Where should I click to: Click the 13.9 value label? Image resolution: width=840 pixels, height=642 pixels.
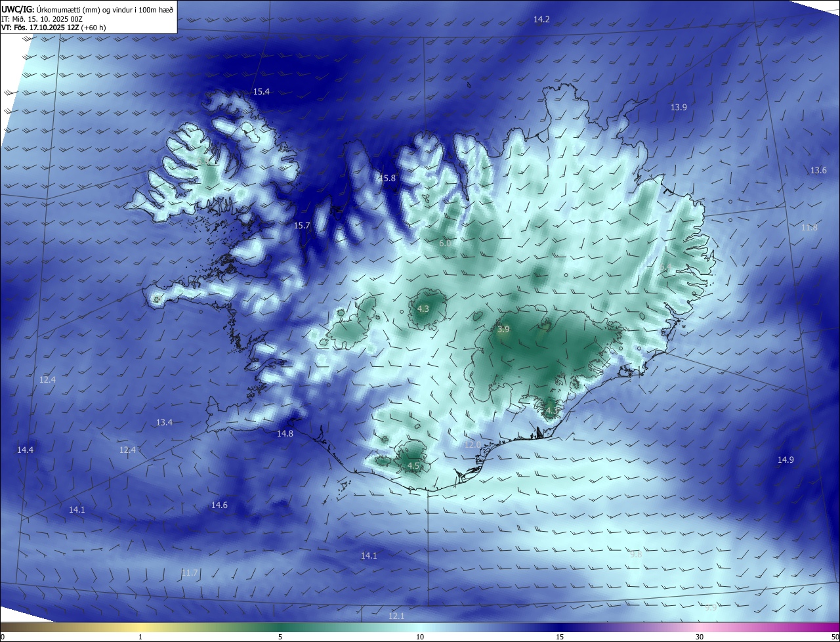point(679,107)
